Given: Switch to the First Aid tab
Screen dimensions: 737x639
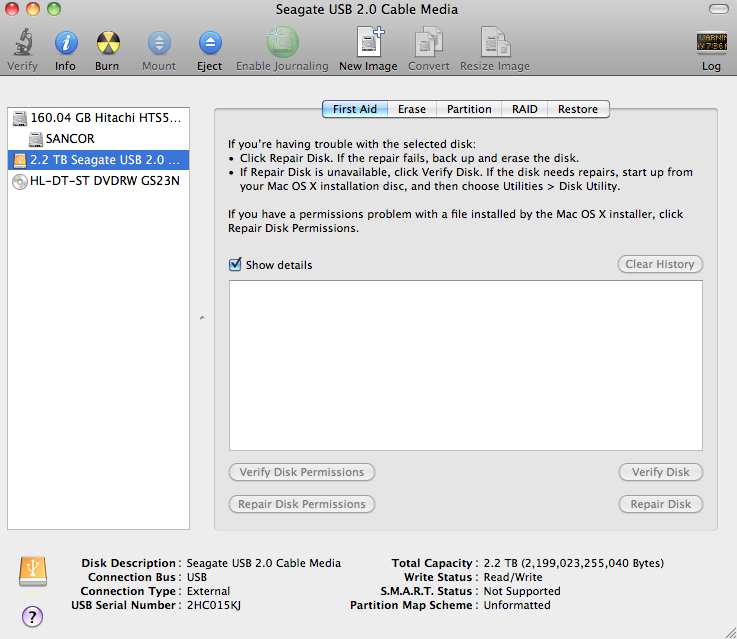Looking at the screenshot, I should 355,109.
